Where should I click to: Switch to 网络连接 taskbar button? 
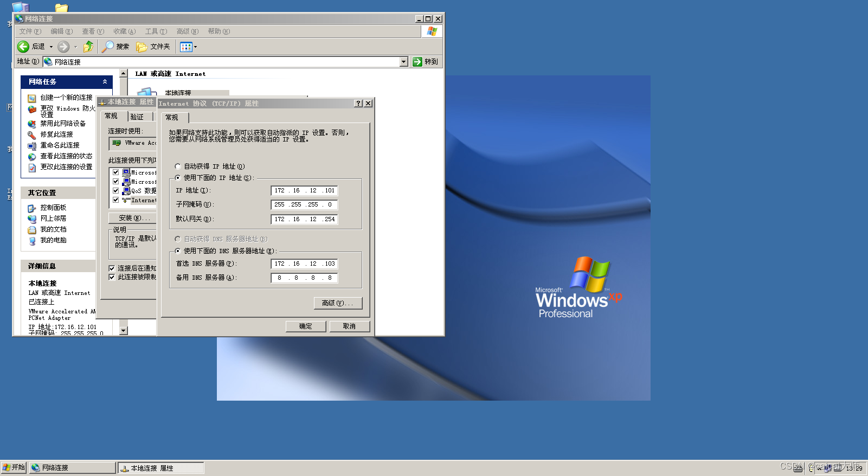(x=72, y=467)
